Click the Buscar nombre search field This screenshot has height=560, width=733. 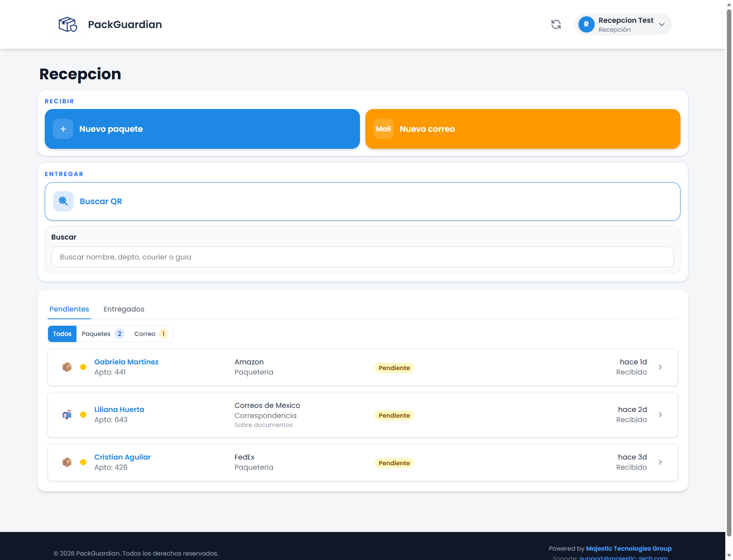click(x=362, y=257)
